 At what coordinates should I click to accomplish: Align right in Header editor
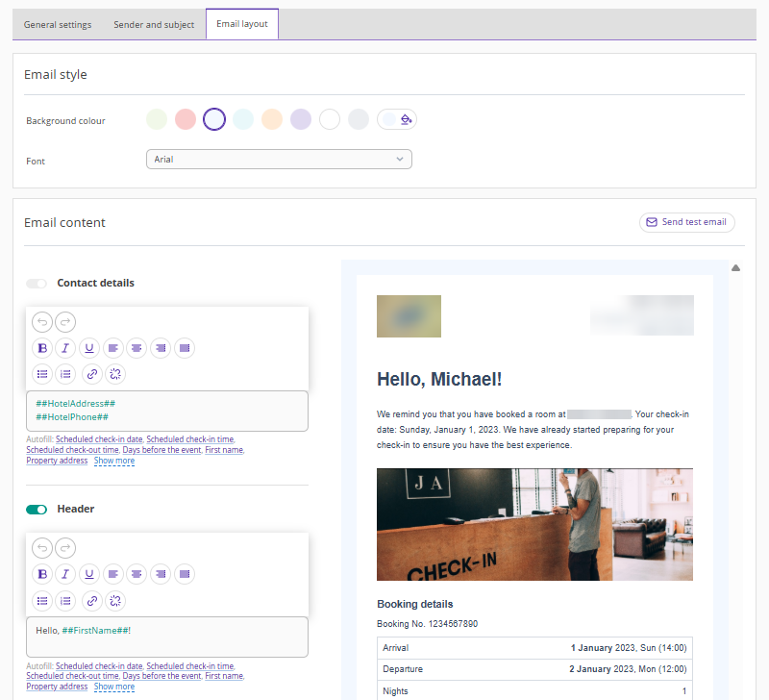click(161, 574)
